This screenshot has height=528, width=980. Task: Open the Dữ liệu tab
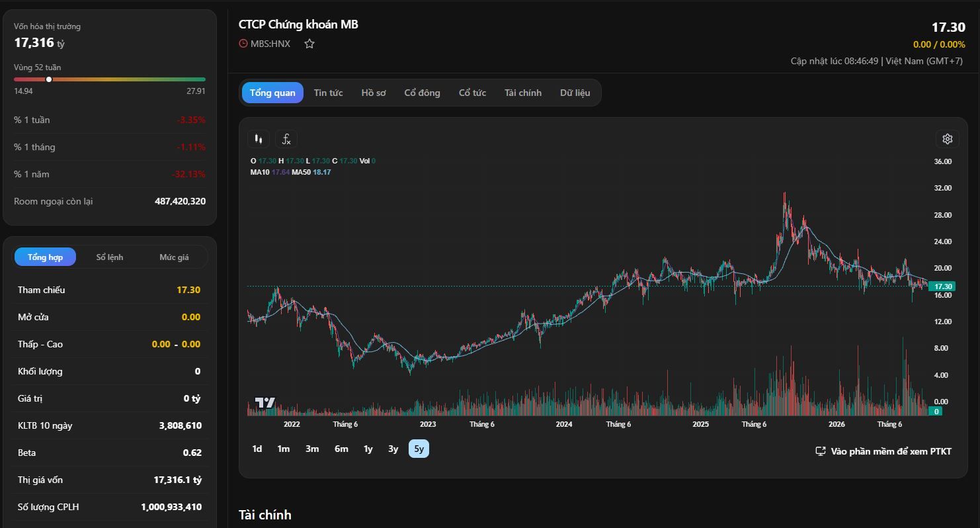click(x=575, y=93)
